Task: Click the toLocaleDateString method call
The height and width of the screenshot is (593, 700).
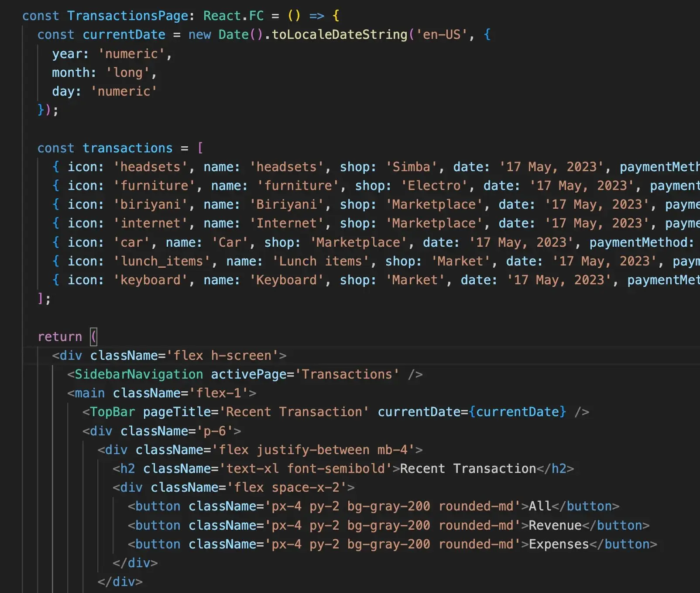Action: click(339, 34)
